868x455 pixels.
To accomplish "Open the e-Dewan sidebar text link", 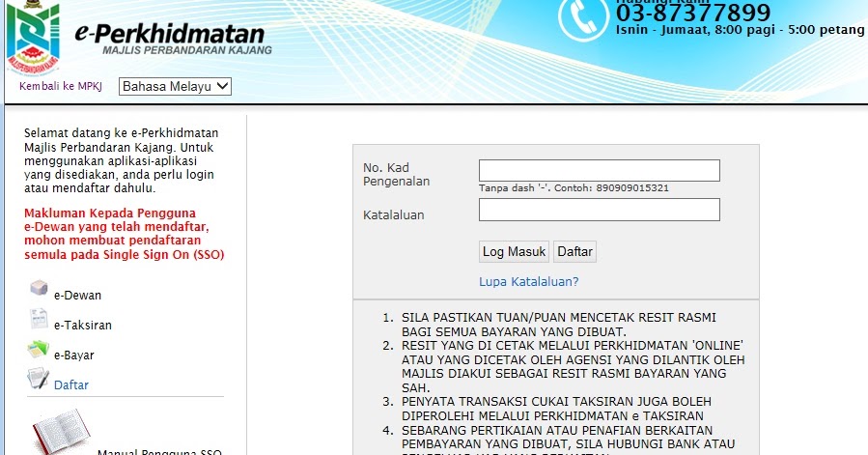I will point(77,296).
